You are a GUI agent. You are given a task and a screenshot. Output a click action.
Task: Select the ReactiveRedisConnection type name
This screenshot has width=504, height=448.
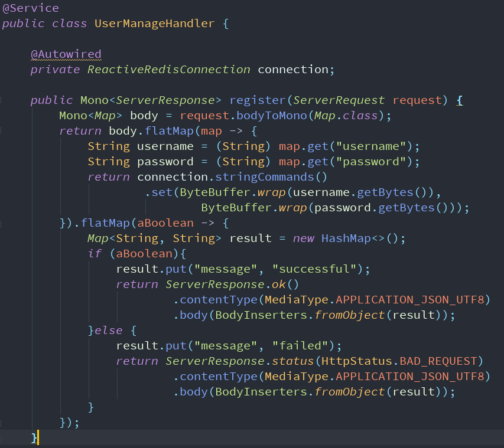point(169,70)
